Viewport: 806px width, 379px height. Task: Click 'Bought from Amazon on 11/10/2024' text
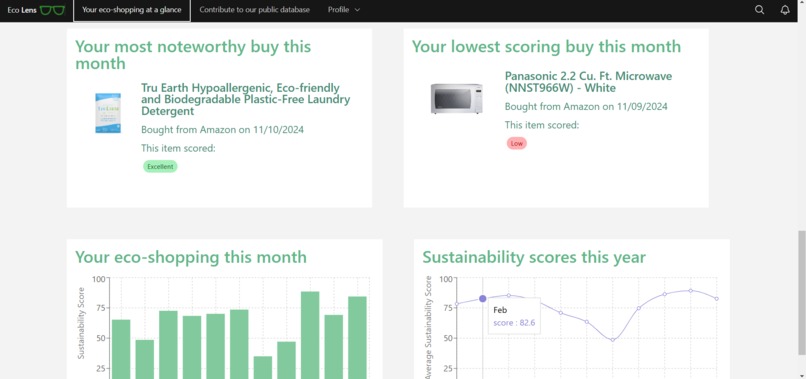[x=223, y=129]
